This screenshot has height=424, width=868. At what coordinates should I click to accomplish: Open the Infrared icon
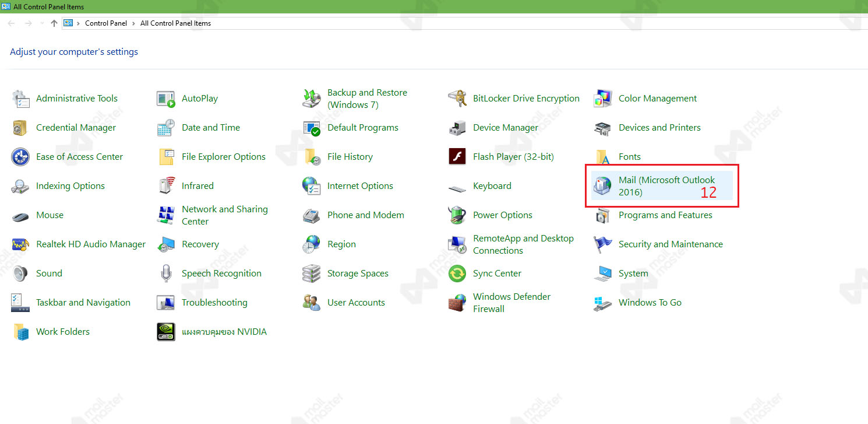[x=166, y=186]
